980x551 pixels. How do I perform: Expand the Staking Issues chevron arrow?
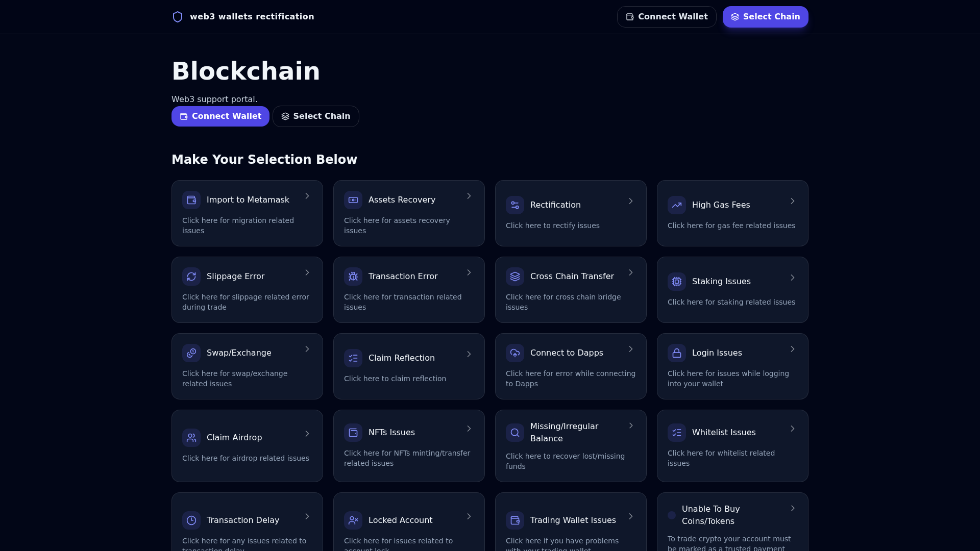coord(793,278)
